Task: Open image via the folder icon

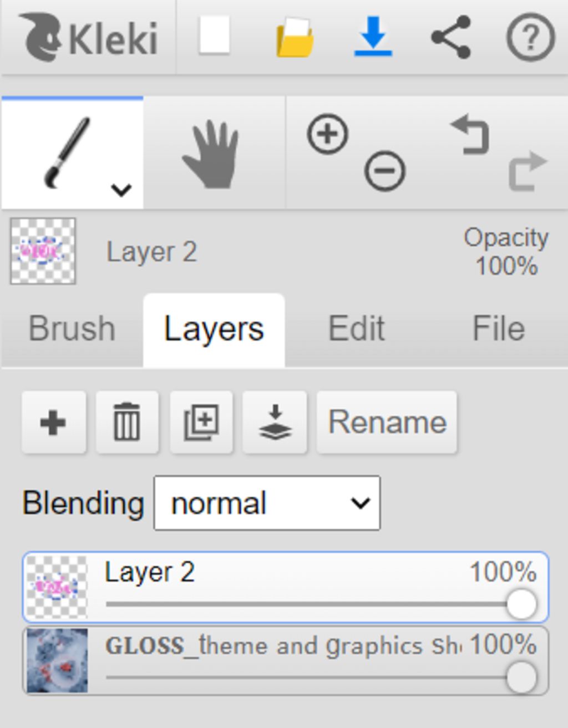Action: (295, 37)
